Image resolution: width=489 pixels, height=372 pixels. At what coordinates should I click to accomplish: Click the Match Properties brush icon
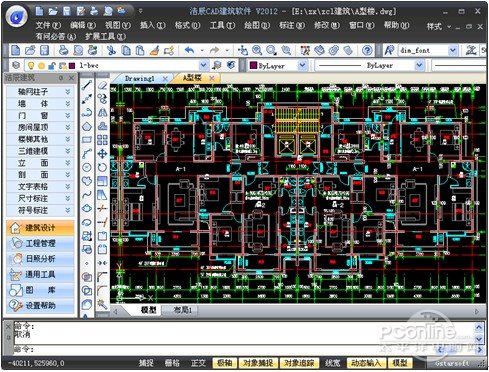point(154,50)
